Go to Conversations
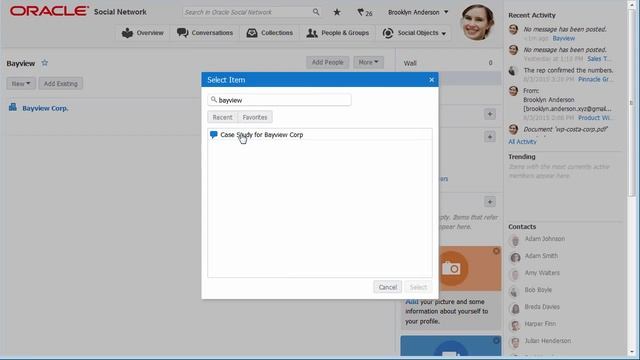 [205, 33]
